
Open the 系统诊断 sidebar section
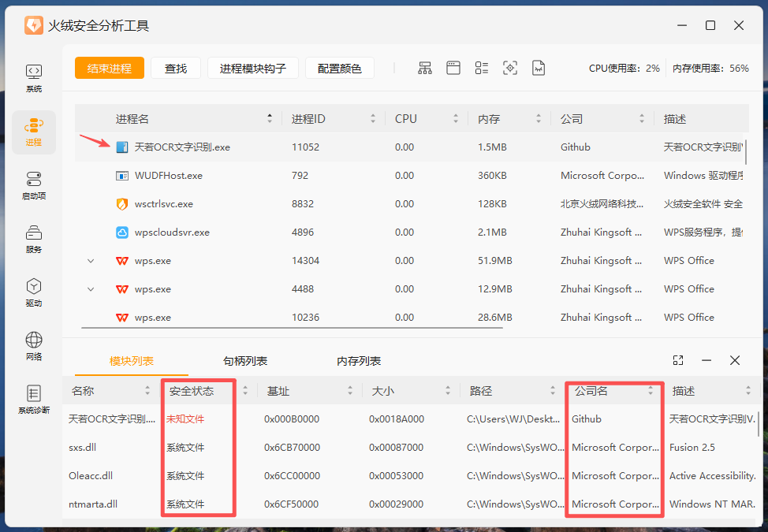pos(34,400)
